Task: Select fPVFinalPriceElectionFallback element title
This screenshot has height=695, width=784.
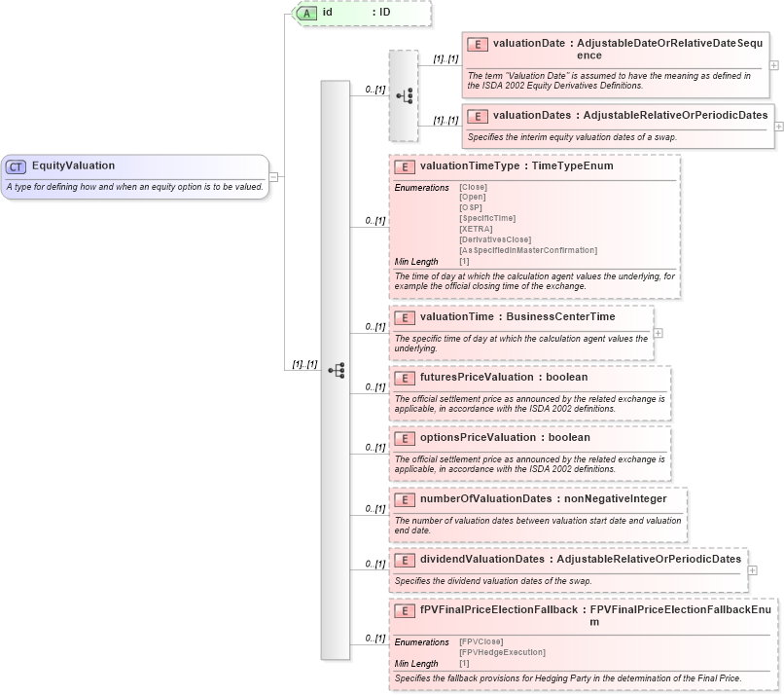Action: pyautogui.click(x=595, y=615)
